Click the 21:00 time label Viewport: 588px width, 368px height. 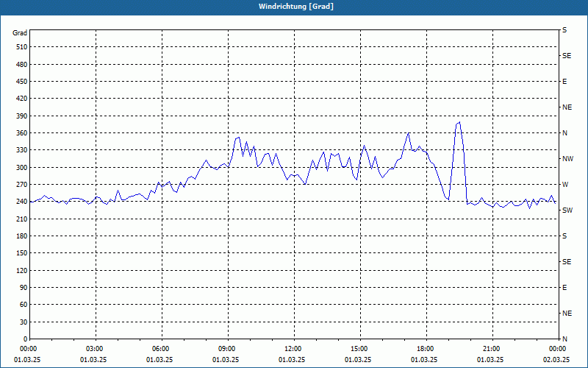[x=492, y=349]
